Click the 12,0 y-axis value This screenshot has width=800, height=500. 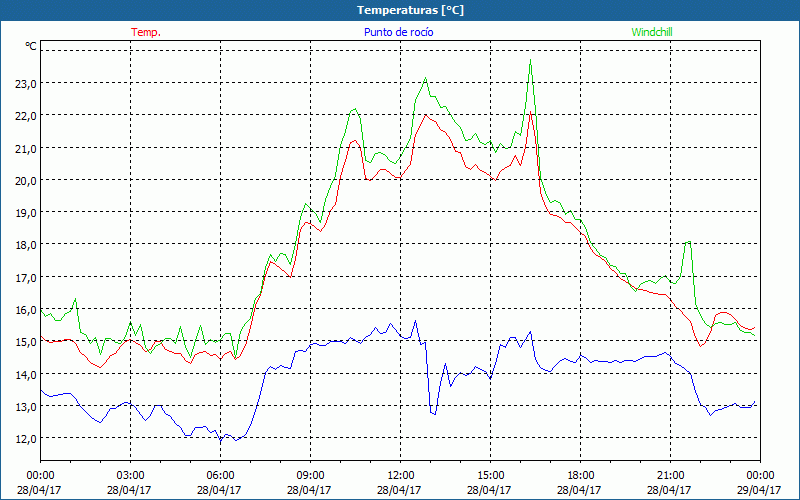click(25, 439)
